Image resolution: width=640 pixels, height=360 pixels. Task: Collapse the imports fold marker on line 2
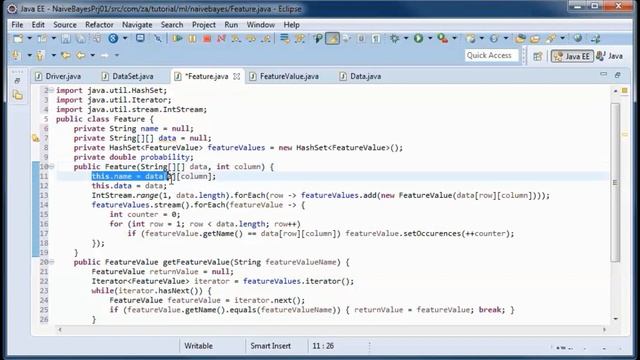pyautogui.click(x=52, y=90)
